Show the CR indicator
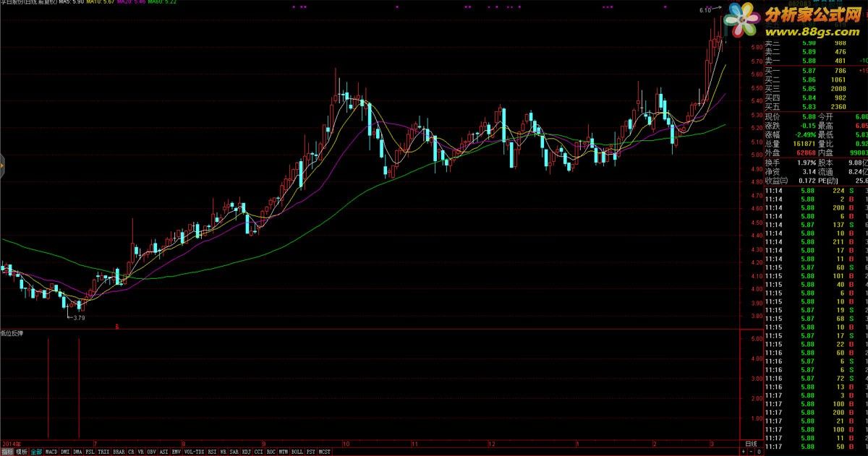This screenshot has width=868, height=456. pyautogui.click(x=131, y=452)
